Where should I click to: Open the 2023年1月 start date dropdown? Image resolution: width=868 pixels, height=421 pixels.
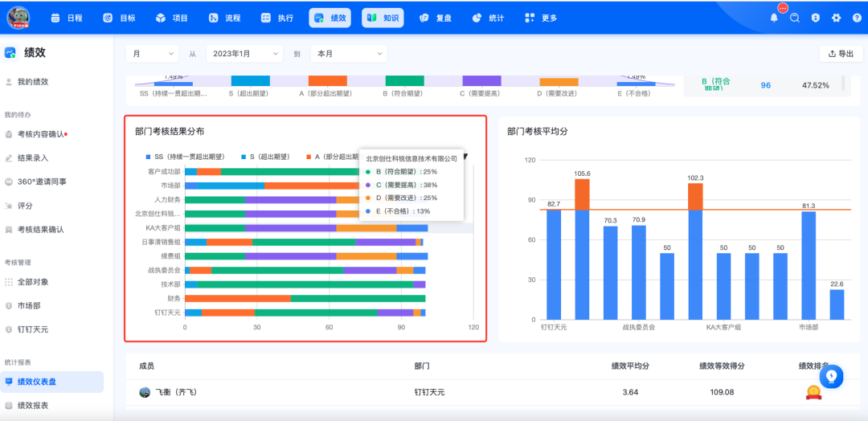click(x=244, y=54)
